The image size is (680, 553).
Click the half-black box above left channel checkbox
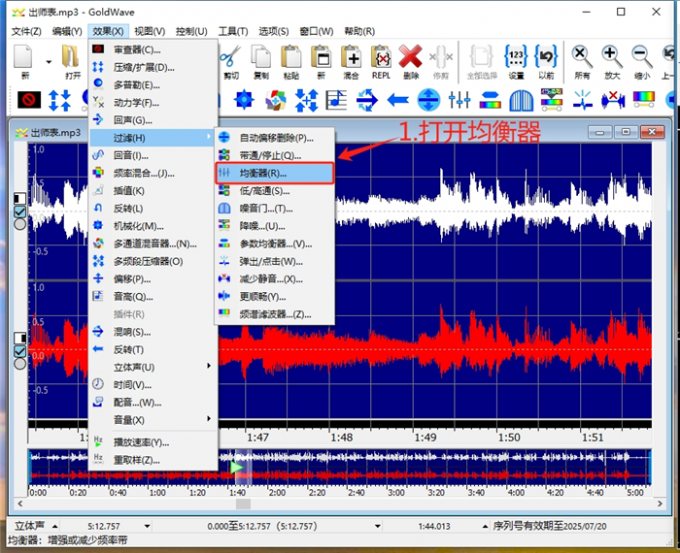point(20,199)
